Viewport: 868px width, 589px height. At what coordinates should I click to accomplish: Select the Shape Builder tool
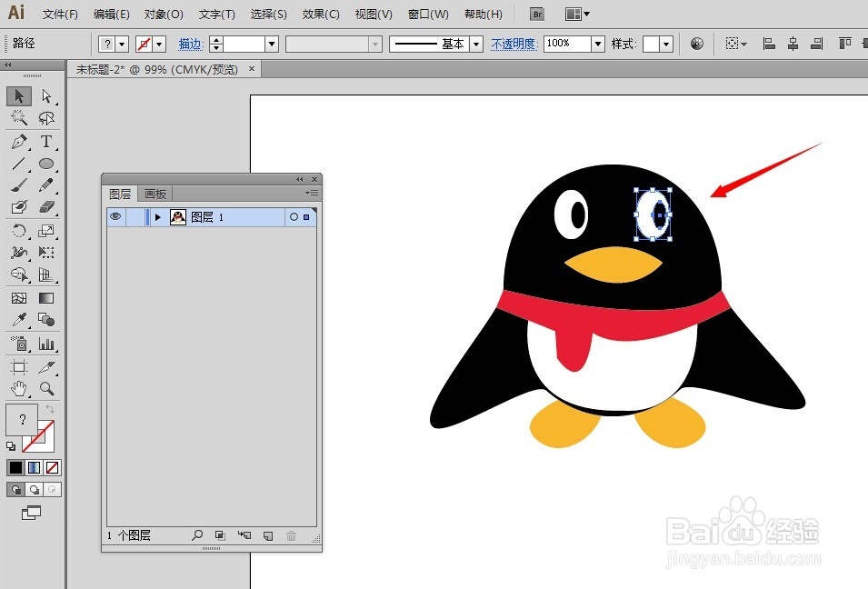tap(19, 274)
